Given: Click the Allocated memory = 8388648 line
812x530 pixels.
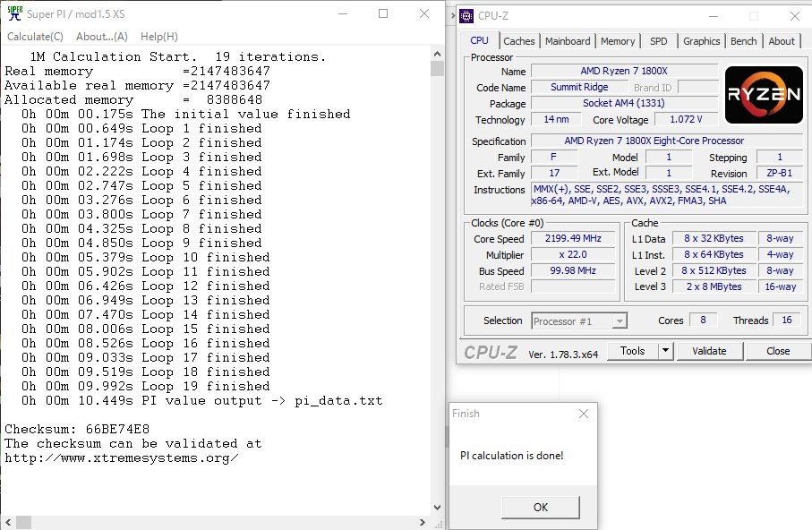Looking at the screenshot, I should click(x=133, y=100).
